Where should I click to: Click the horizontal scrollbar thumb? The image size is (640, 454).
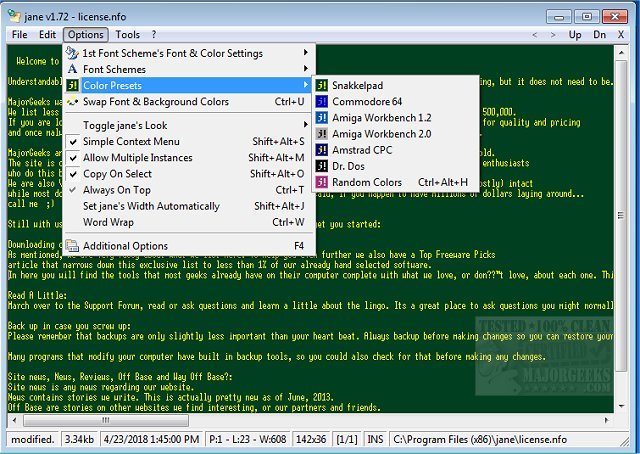(x=106, y=420)
